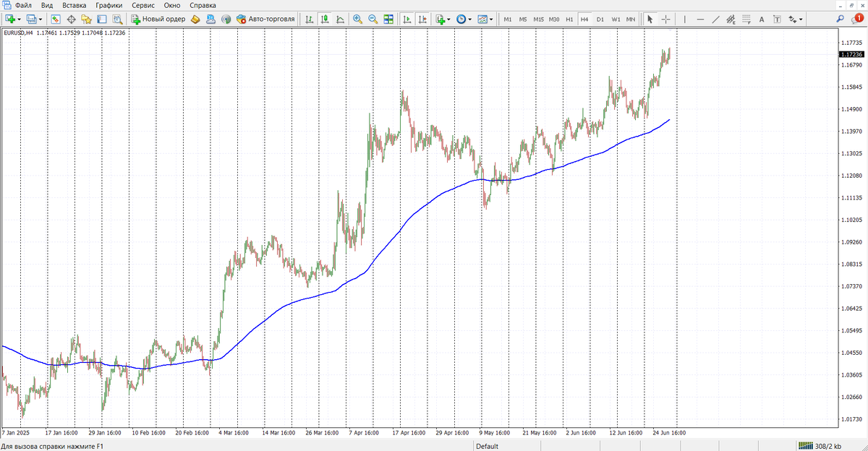Open MetaEditor from the toolbar
Image resolution: width=868 pixels, height=451 pixels.
[195, 20]
